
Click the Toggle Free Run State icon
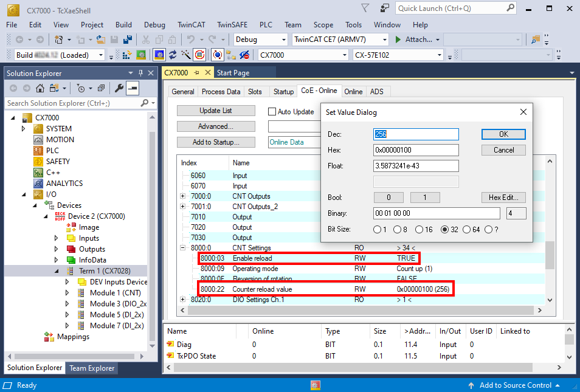coord(199,55)
